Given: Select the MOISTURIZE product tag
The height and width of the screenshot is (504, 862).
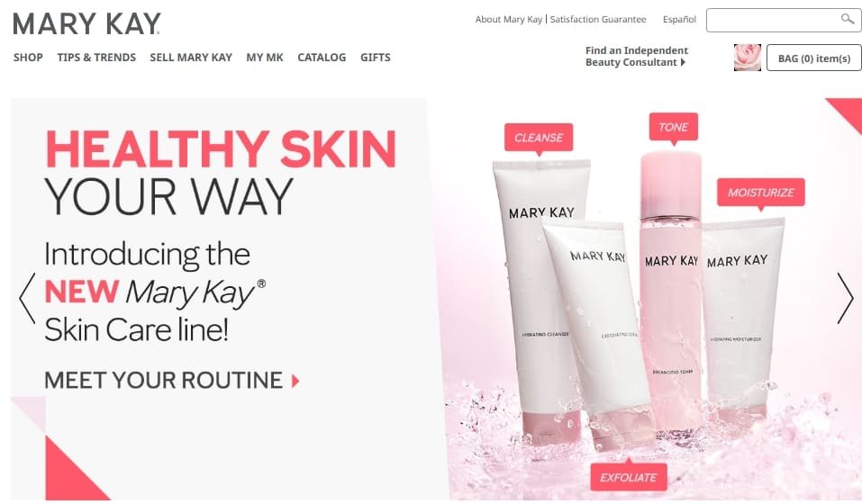Looking at the screenshot, I should (761, 193).
